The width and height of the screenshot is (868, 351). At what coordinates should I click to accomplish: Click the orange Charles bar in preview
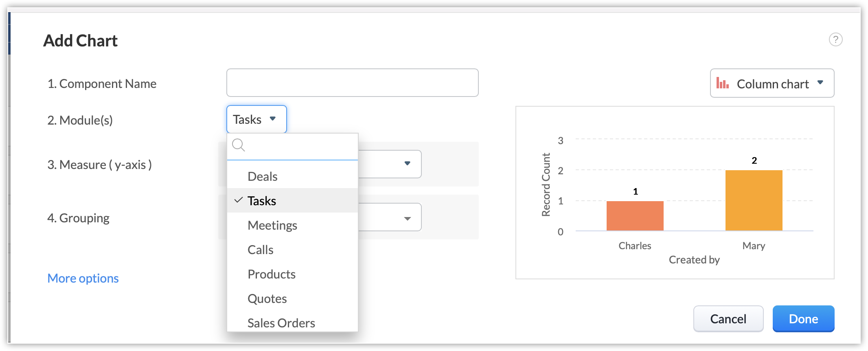click(x=635, y=216)
